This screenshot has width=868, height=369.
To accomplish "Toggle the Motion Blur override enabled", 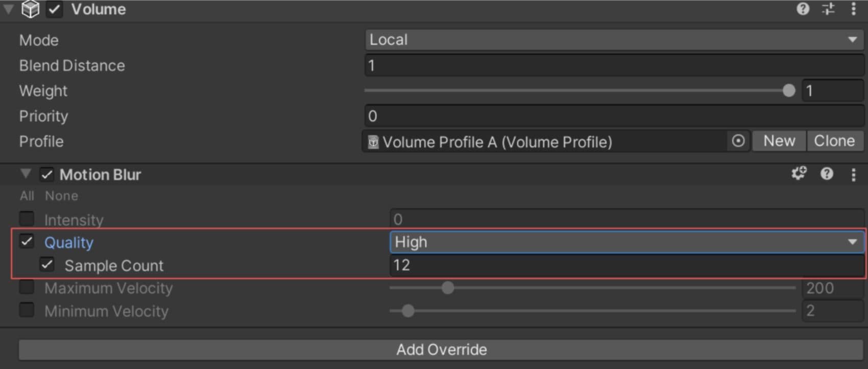I will [46, 174].
